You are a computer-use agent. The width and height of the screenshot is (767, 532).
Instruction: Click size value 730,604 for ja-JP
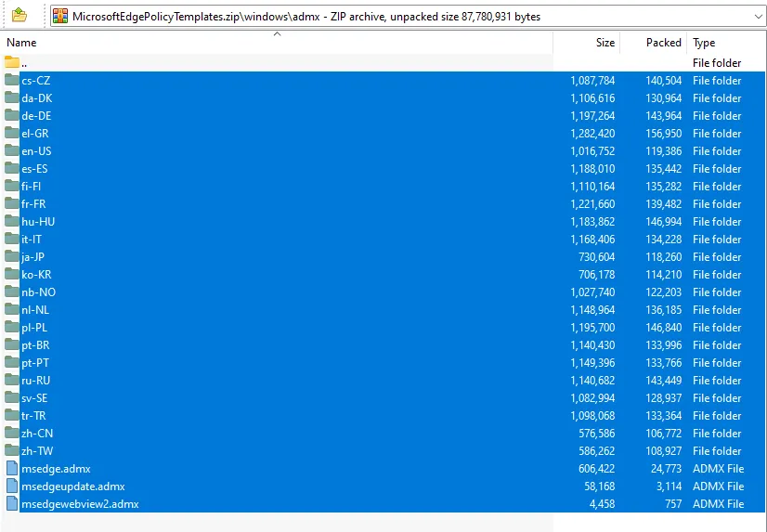[596, 256]
